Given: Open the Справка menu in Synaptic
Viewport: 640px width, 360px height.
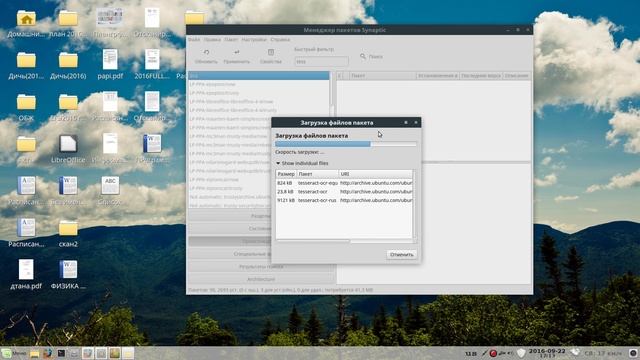Looking at the screenshot, I should (x=280, y=40).
